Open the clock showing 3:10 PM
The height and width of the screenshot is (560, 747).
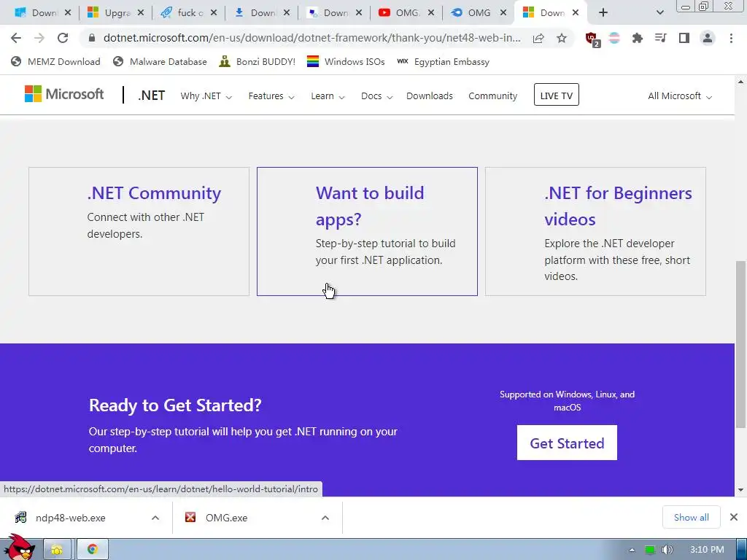point(707,550)
